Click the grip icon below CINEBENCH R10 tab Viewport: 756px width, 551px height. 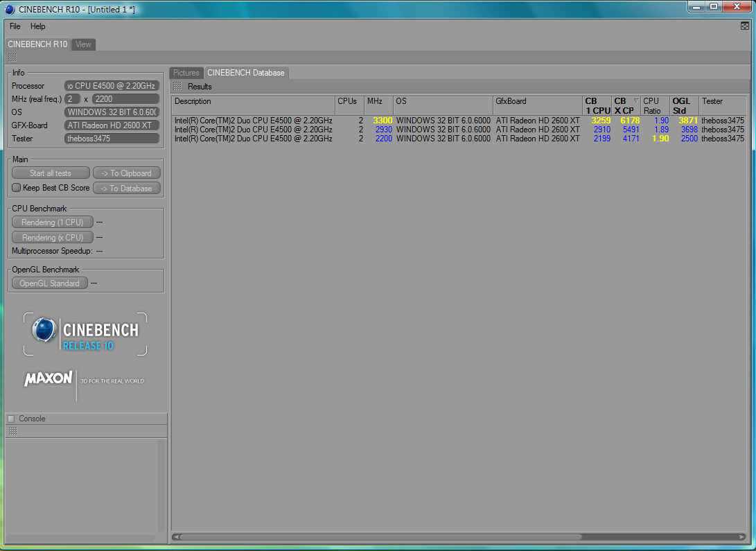(12, 58)
